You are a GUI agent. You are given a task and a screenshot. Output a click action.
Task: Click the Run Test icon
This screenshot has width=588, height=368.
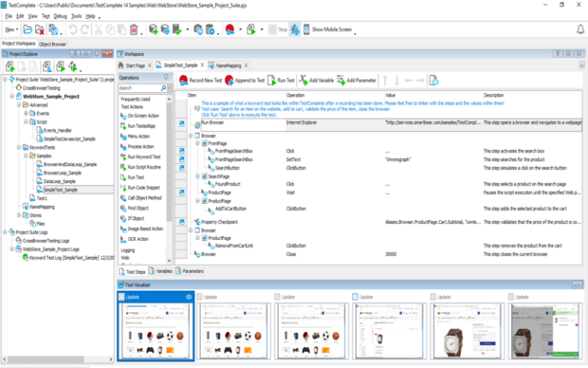point(271,80)
